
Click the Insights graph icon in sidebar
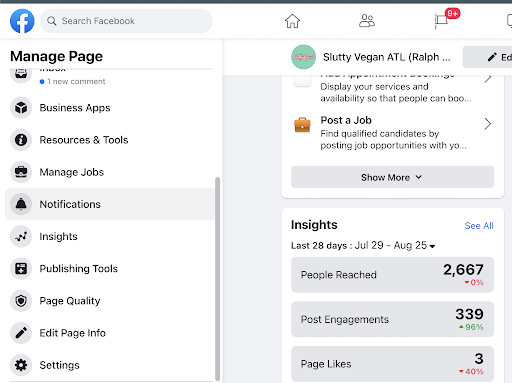(x=21, y=236)
